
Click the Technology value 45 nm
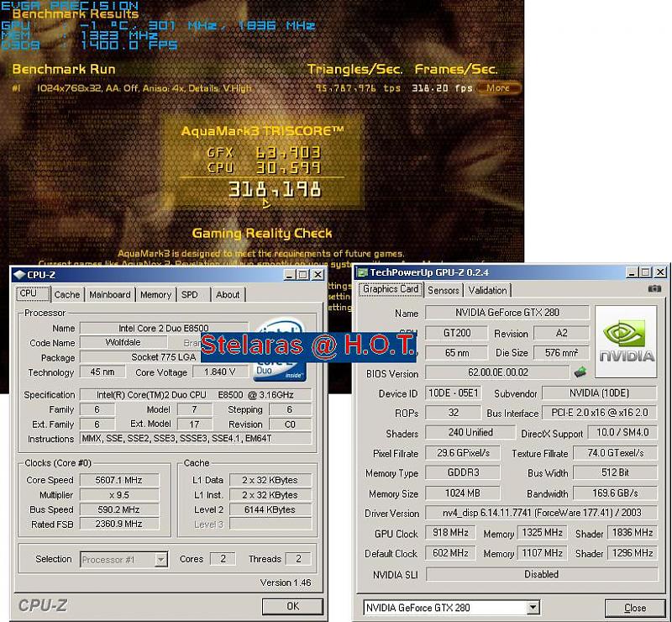(102, 372)
